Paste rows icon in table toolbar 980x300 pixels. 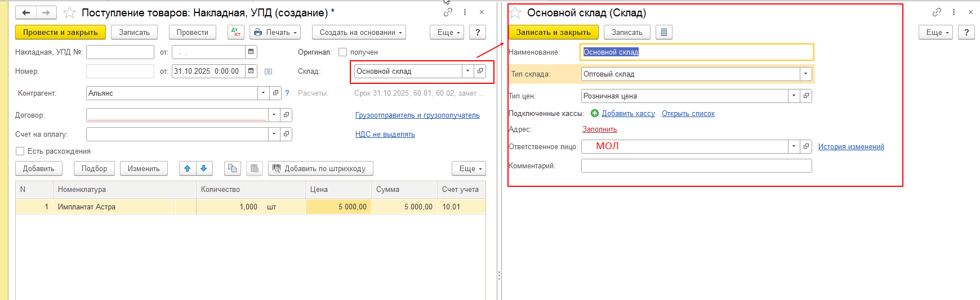coord(255,168)
